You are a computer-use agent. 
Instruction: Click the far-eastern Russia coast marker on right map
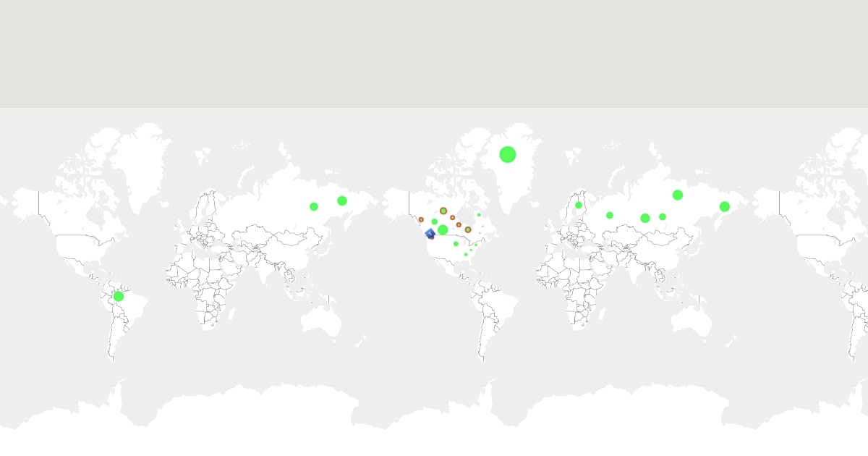[x=725, y=206]
